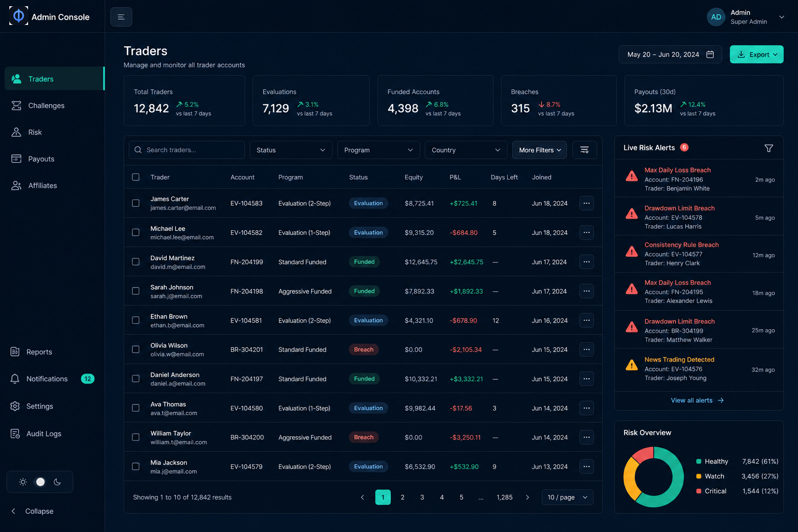
Task: Open row actions for James Carter
Action: tap(587, 203)
